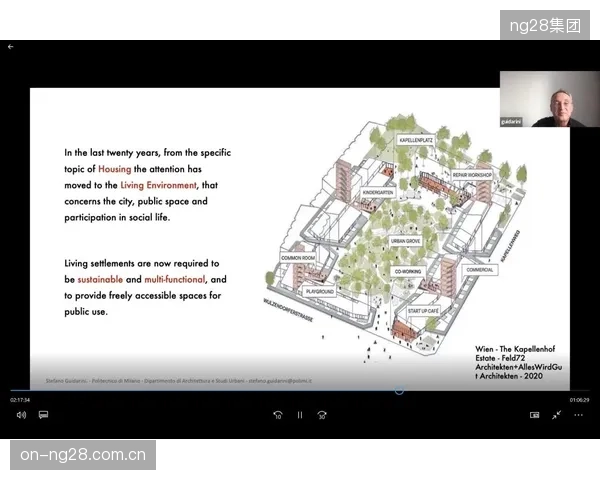
Task: Exit full screen mode
Action: [x=557, y=415]
